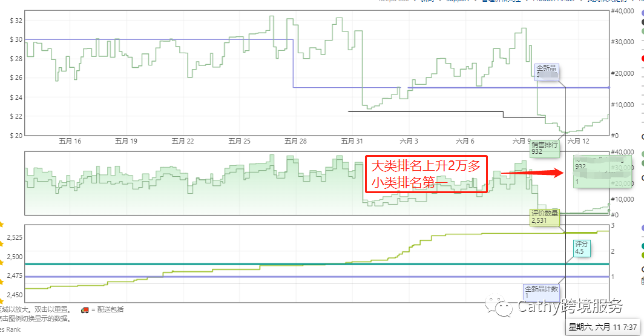This screenshot has width=644, height=336.
Task: Click the 评价数量 2,531 tooltip
Action: (x=545, y=217)
